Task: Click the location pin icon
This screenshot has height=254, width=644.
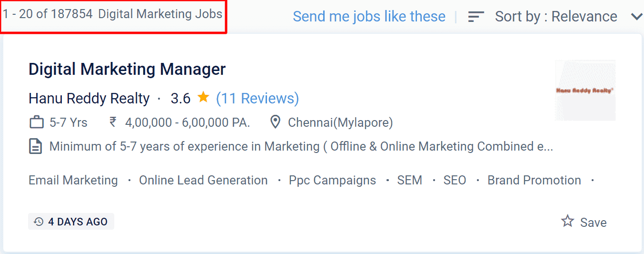Action: point(275,122)
